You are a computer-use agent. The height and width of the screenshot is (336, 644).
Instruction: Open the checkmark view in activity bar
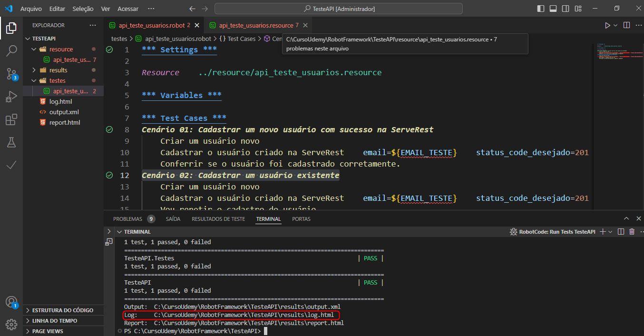click(11, 165)
